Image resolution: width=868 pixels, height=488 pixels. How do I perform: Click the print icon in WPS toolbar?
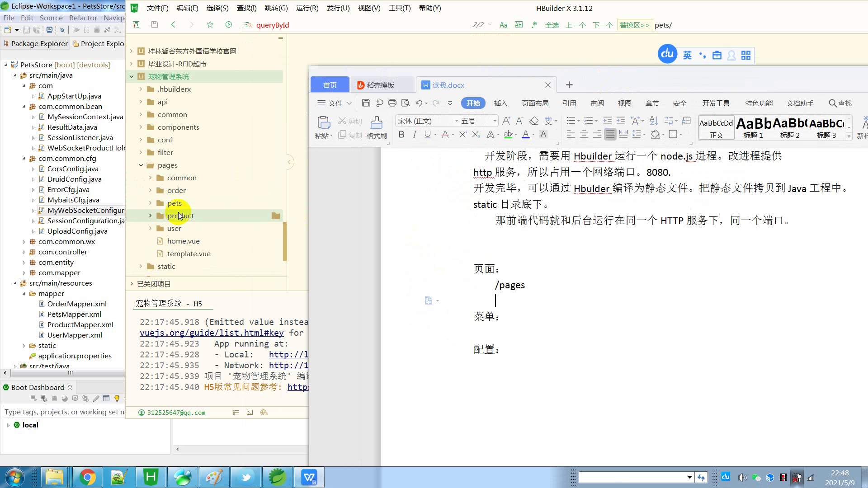click(392, 103)
